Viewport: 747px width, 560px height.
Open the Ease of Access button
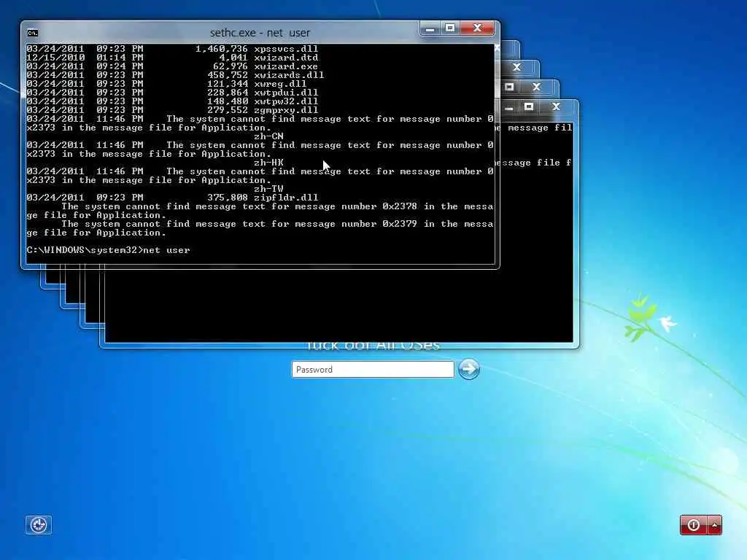[x=38, y=525]
